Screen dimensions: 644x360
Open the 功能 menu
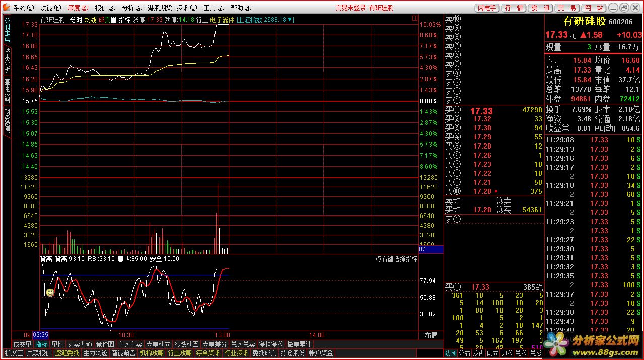(51, 8)
